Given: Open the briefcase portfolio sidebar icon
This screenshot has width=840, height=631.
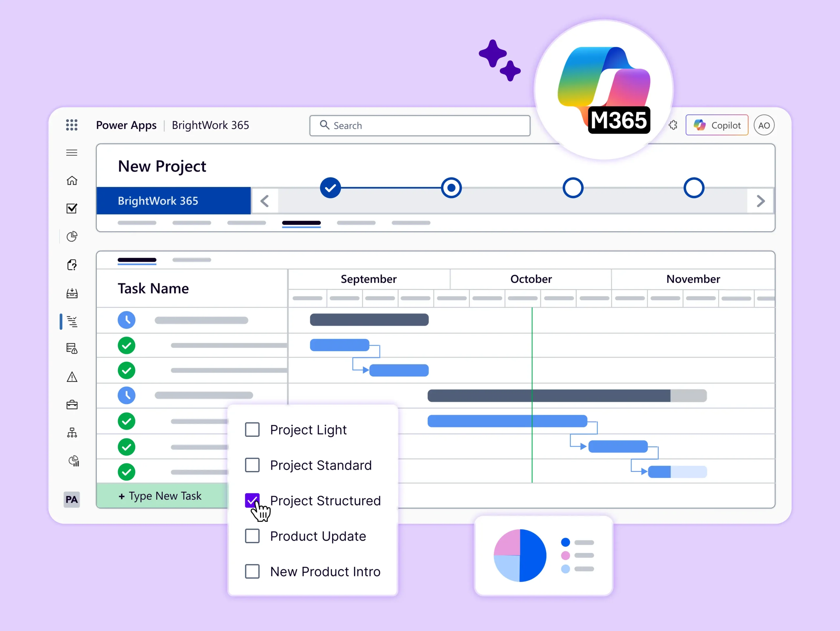Looking at the screenshot, I should pos(72,405).
